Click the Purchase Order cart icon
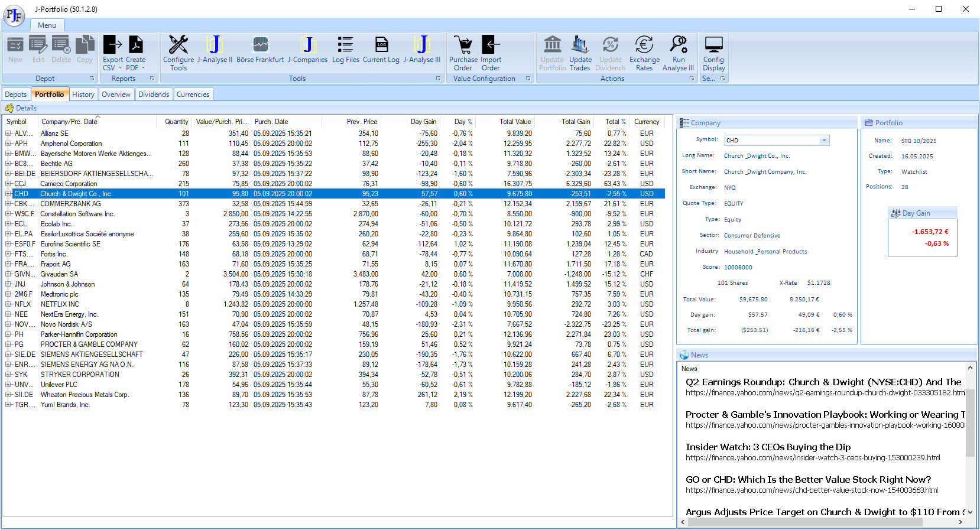This screenshot has height=530, width=980. pos(463,45)
